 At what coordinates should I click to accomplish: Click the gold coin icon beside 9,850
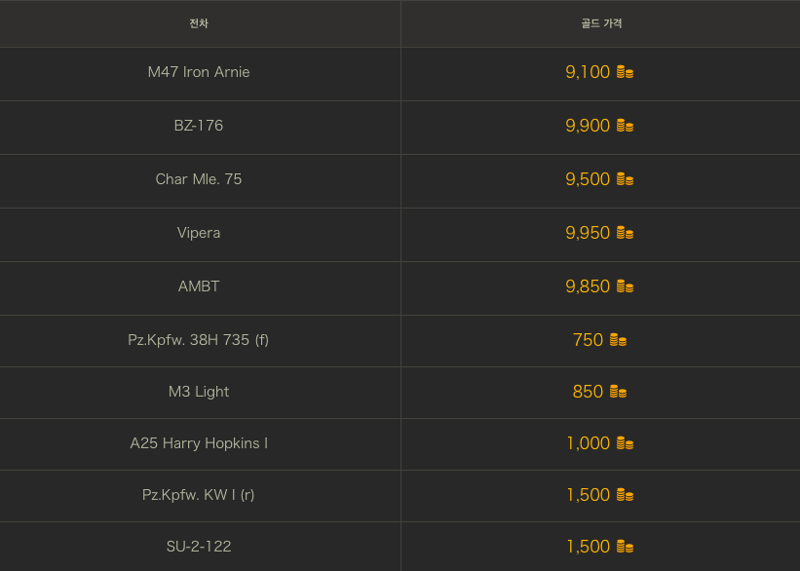625,286
